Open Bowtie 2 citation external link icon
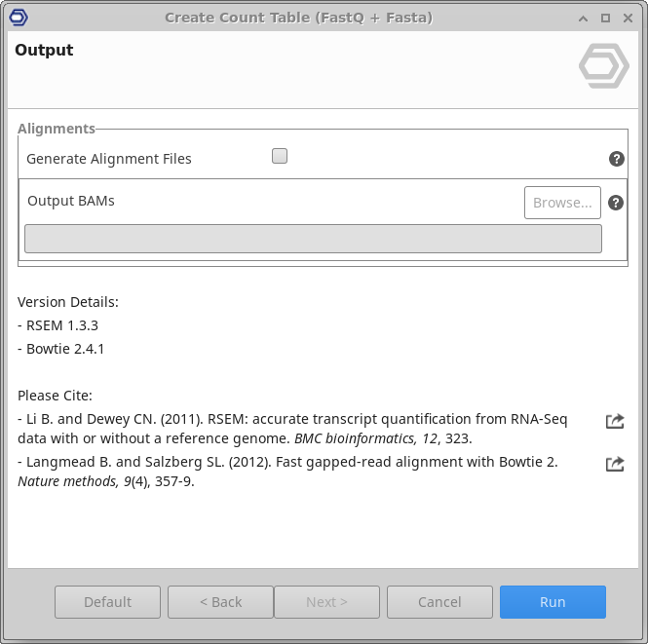The height and width of the screenshot is (644, 648). coord(615,464)
